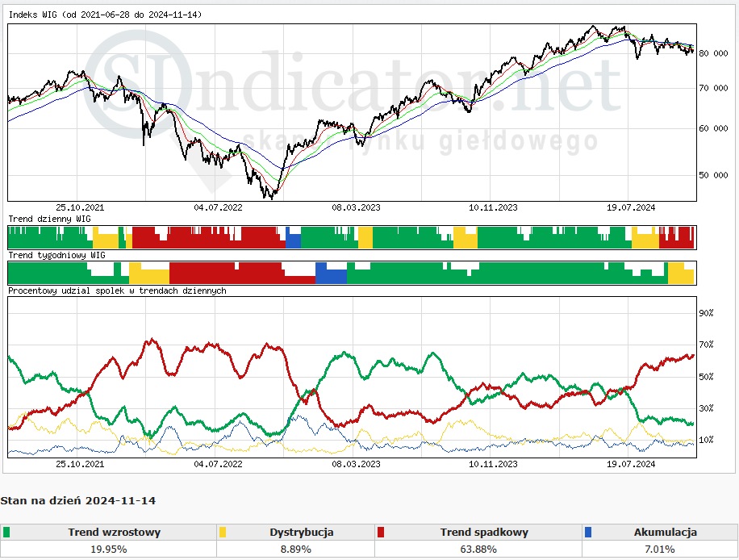Select the Trend spadkowy legend header
This screenshot has width=739, height=560.
click(484, 533)
